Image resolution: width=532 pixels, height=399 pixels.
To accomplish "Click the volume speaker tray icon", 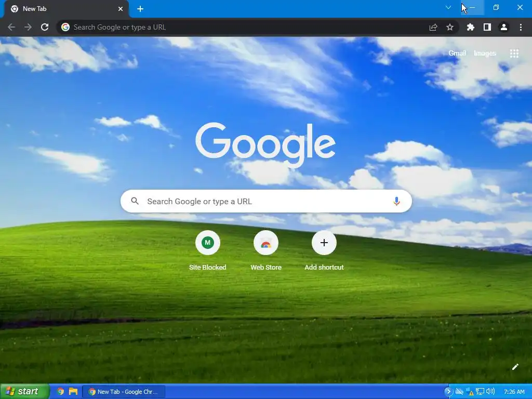I will pos(490,392).
